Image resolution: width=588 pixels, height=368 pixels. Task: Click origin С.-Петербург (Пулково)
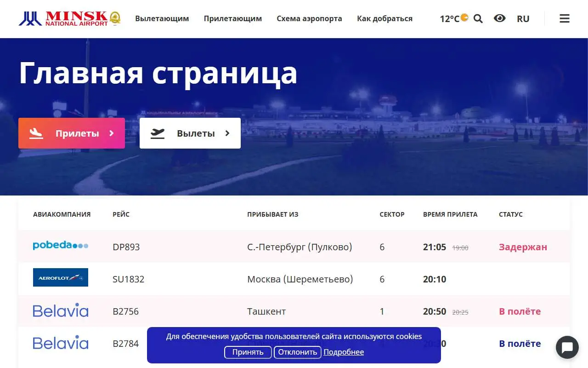300,247
